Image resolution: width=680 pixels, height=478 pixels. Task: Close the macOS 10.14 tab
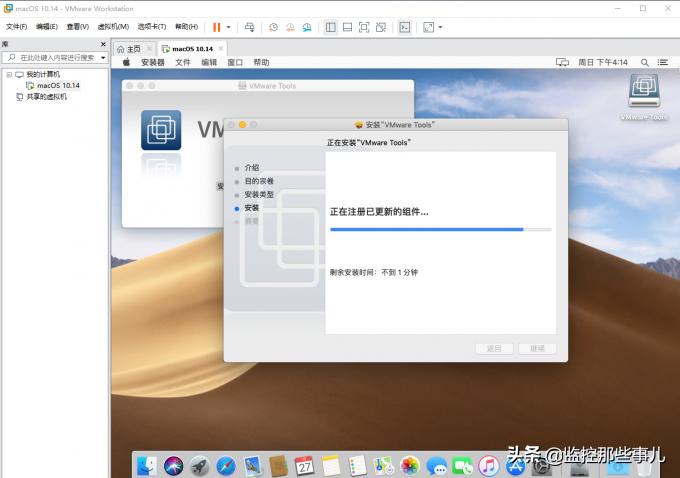221,49
